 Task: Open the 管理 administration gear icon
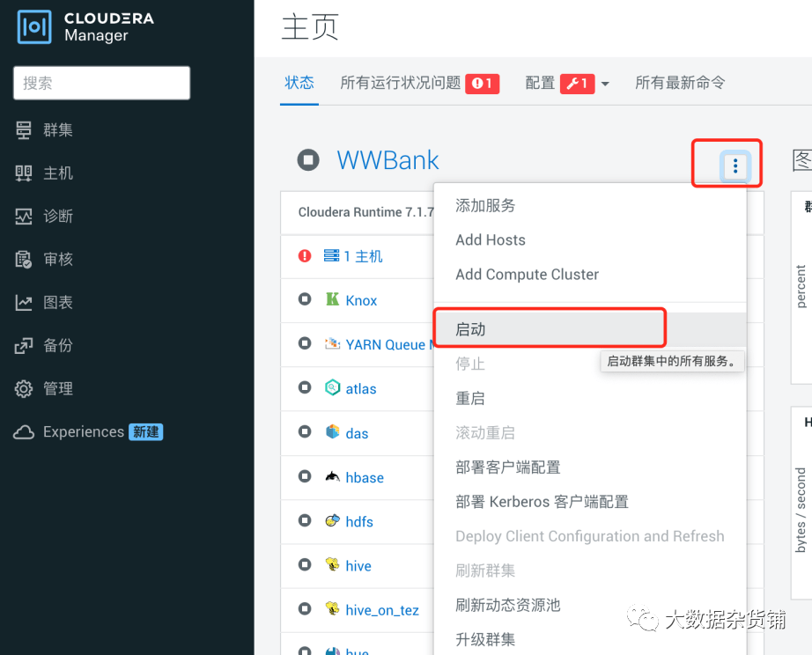click(x=23, y=388)
